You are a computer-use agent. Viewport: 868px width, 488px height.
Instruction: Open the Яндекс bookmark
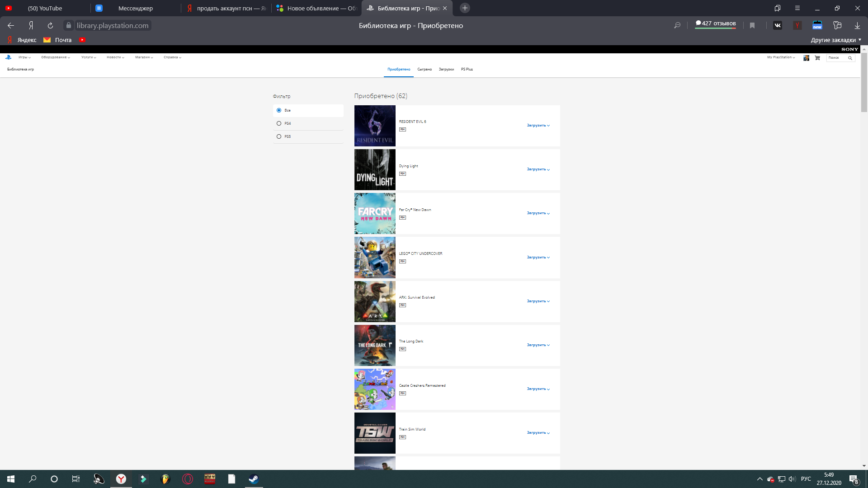[22, 40]
